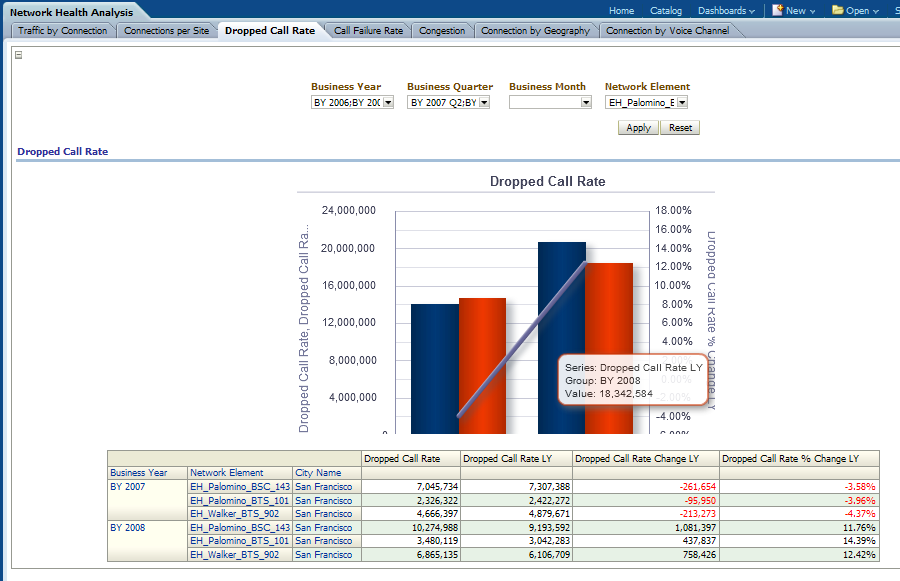Image resolution: width=900 pixels, height=581 pixels.
Task: Expand the Dashboards menu
Action: (726, 11)
